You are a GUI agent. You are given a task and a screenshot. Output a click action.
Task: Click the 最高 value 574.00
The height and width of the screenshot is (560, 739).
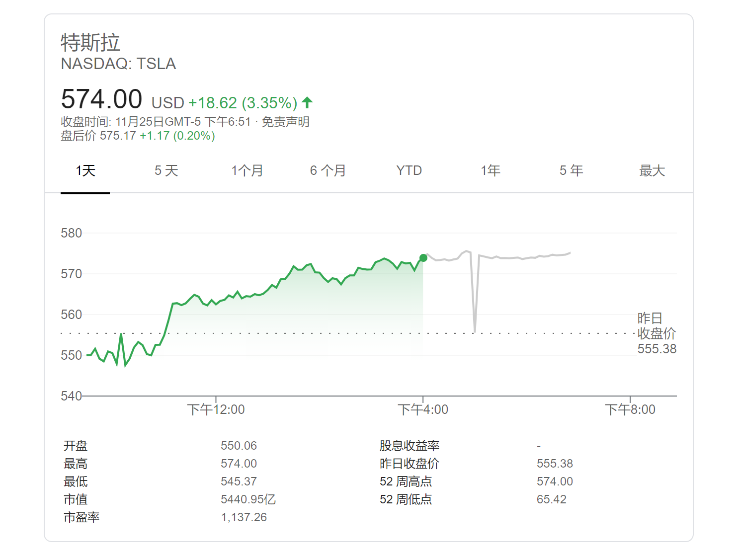[x=239, y=464]
